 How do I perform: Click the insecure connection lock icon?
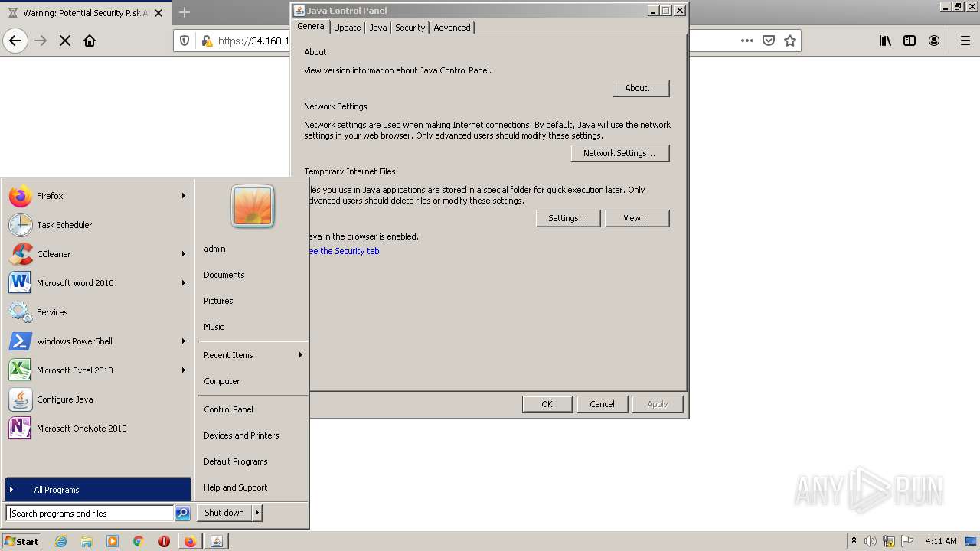point(206,41)
